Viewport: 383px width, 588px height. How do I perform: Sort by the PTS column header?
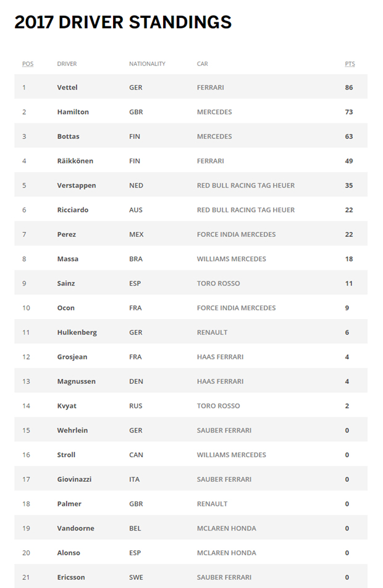pos(350,64)
